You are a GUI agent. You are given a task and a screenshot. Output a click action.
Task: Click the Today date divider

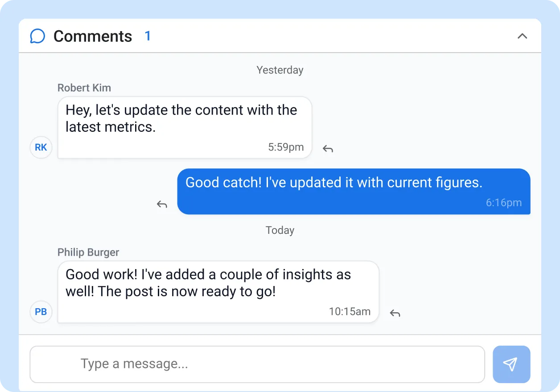coord(280,230)
